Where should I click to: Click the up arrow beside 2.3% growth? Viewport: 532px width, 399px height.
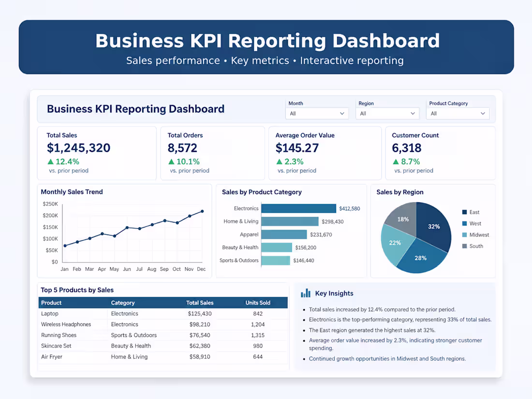click(279, 162)
